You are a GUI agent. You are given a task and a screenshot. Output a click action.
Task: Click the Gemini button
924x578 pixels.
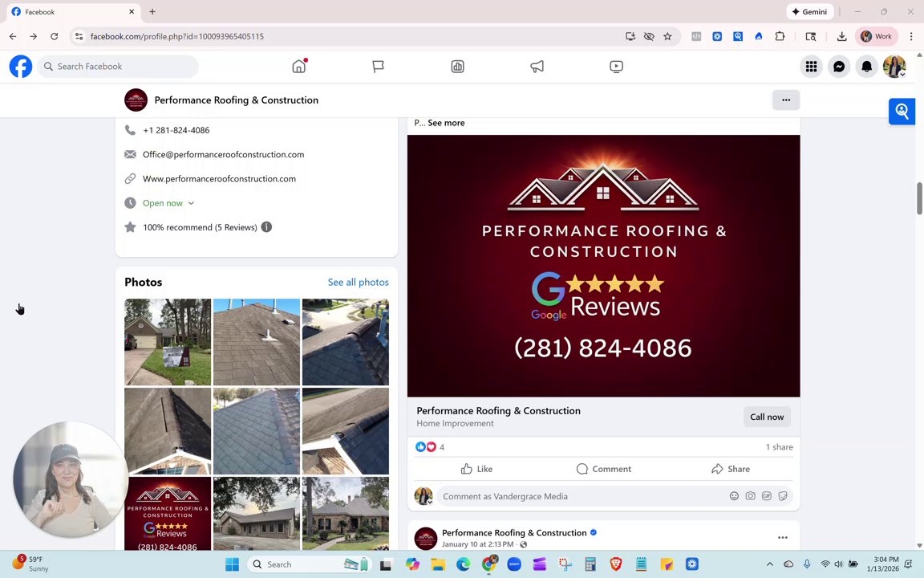(809, 12)
